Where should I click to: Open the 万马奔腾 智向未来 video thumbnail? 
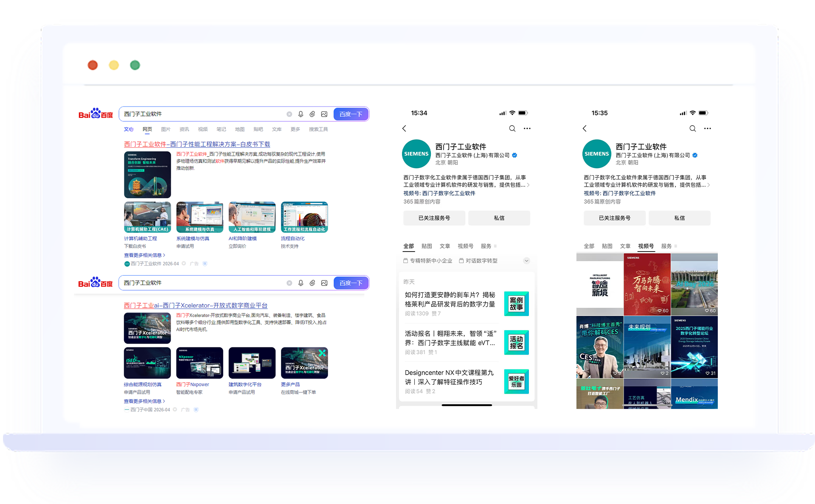647,284
